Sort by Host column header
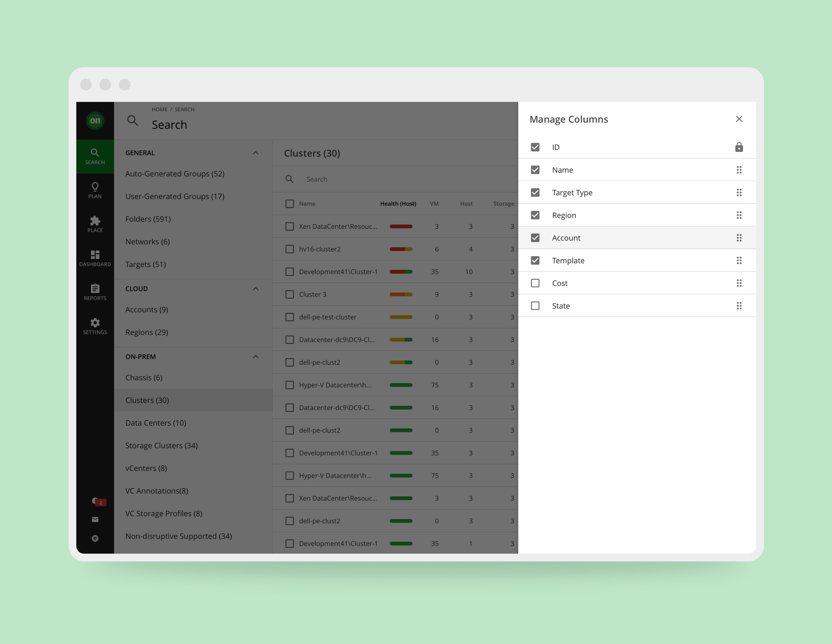Viewport: 832px width, 644px height. tap(466, 204)
